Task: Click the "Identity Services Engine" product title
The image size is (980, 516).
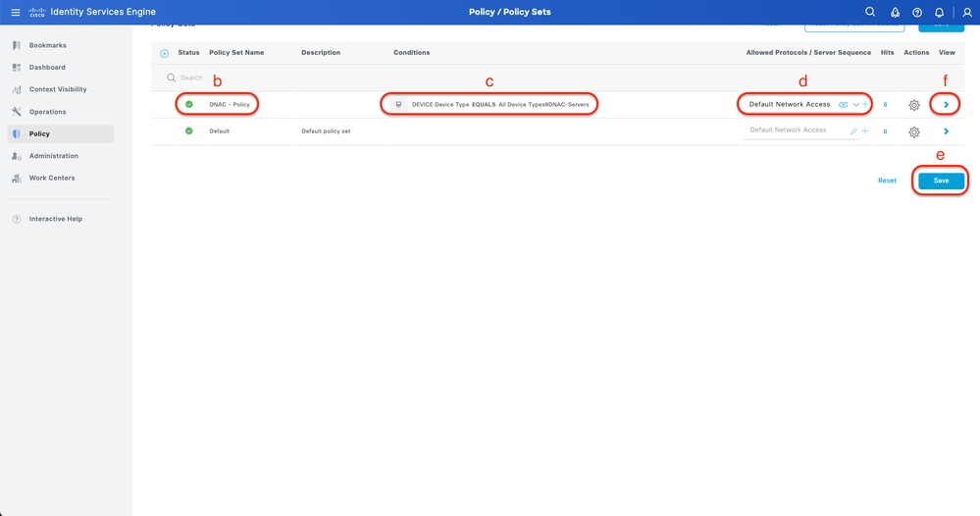Action: [x=103, y=12]
